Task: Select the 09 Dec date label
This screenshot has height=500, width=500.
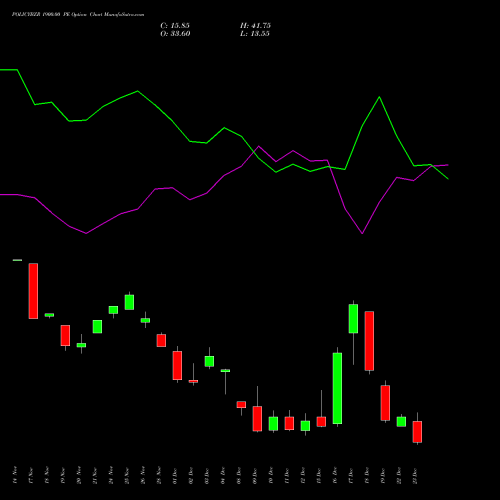Action: coord(255,475)
